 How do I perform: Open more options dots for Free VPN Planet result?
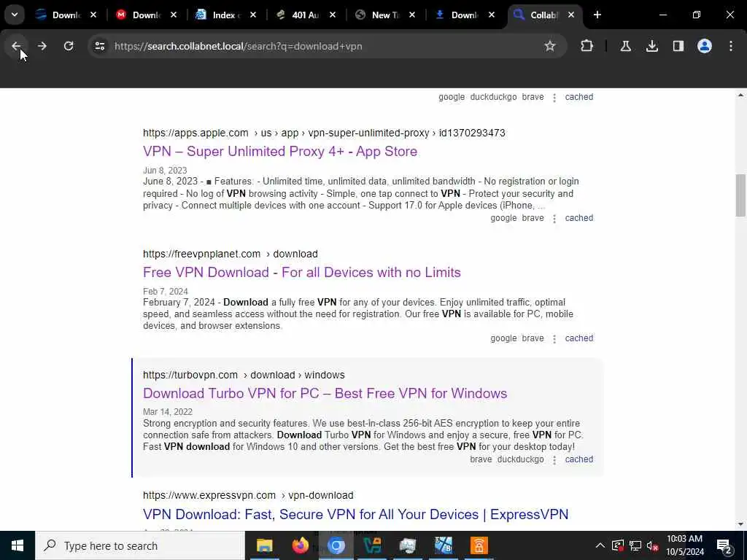(x=554, y=339)
